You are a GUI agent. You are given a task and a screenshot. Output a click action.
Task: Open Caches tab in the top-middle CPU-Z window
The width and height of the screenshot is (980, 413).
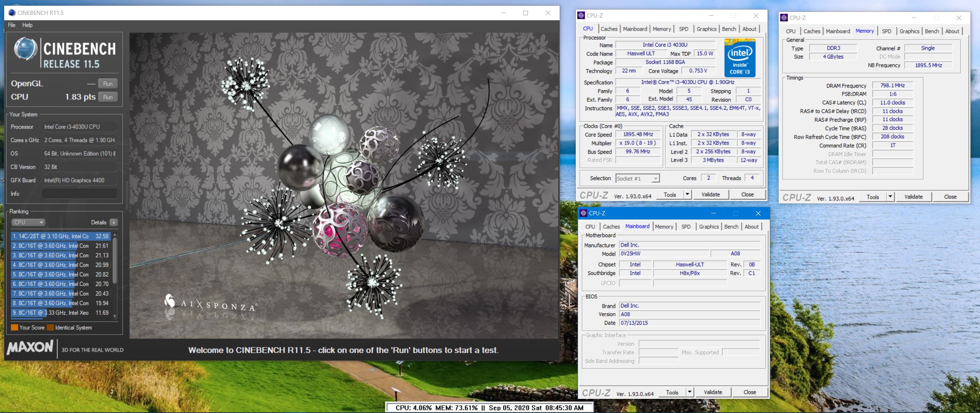tap(609, 29)
